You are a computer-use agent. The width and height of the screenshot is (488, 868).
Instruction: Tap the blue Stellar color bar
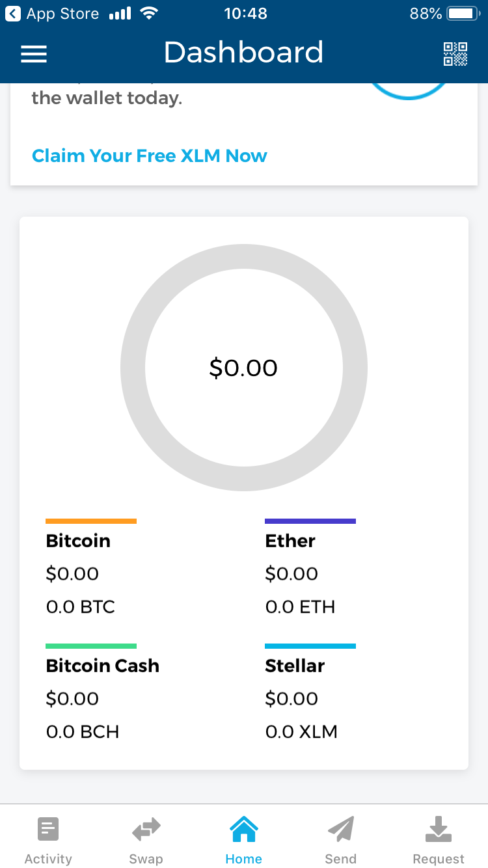[x=310, y=646]
